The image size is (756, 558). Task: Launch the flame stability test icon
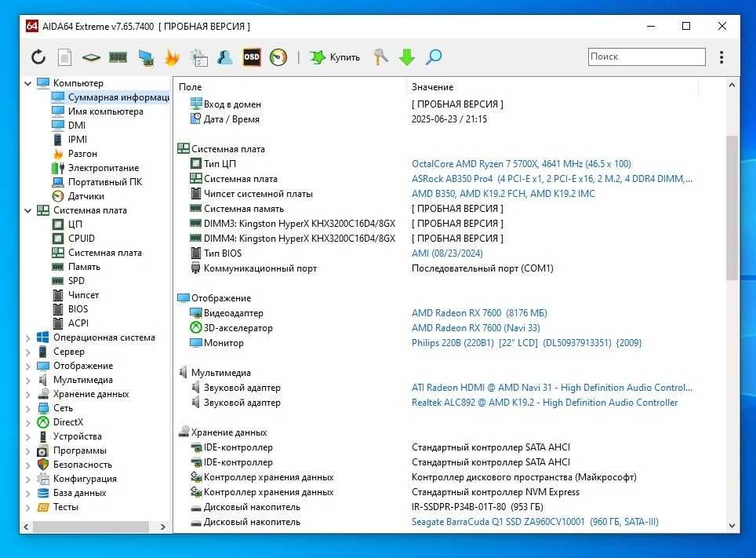click(x=172, y=57)
